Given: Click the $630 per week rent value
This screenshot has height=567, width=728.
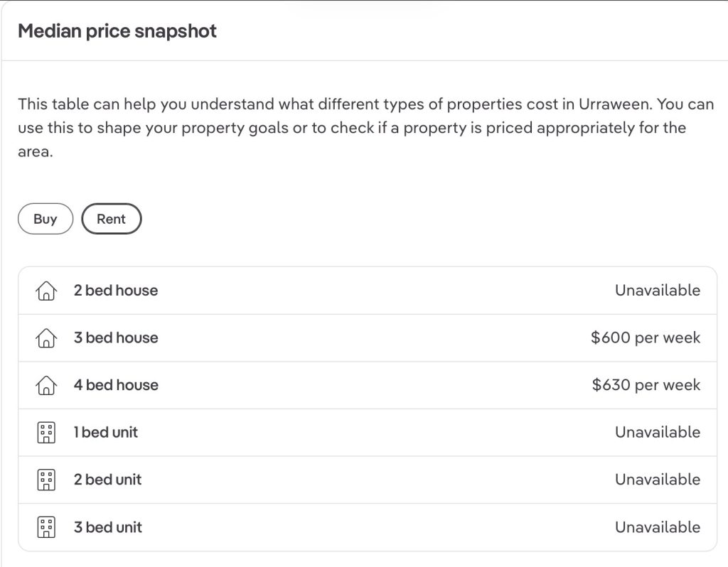Looking at the screenshot, I should click(646, 385).
